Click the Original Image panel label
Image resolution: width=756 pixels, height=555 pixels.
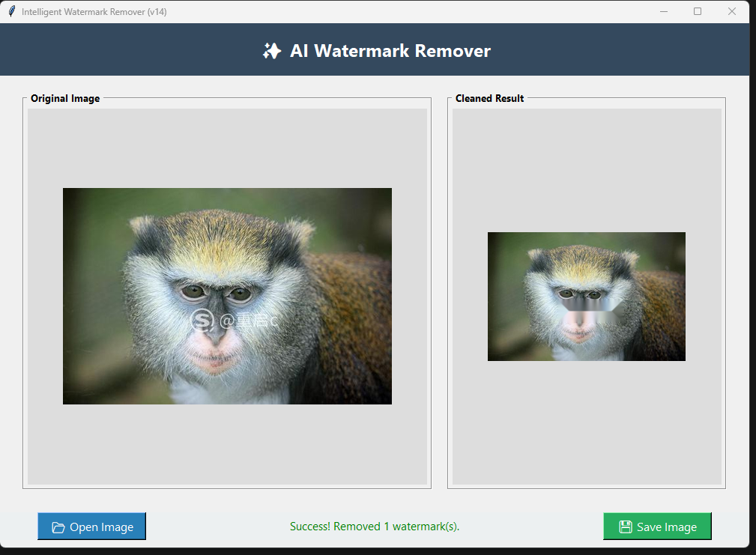pyautogui.click(x=65, y=98)
